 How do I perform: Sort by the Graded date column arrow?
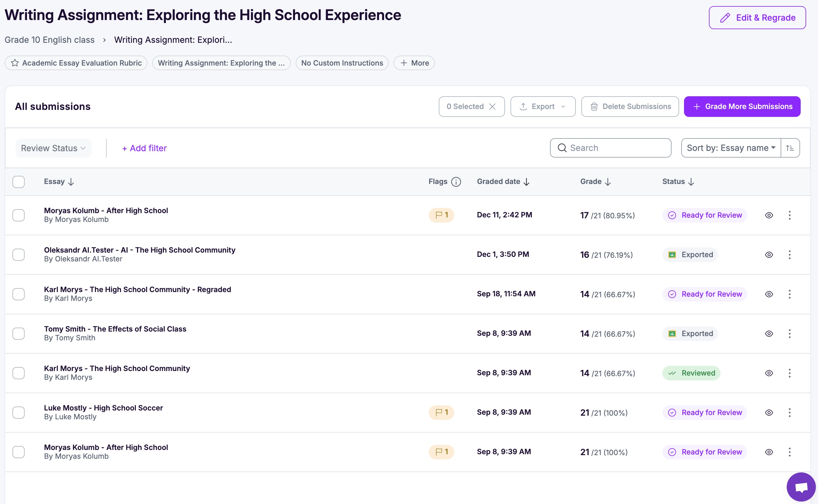click(x=526, y=182)
